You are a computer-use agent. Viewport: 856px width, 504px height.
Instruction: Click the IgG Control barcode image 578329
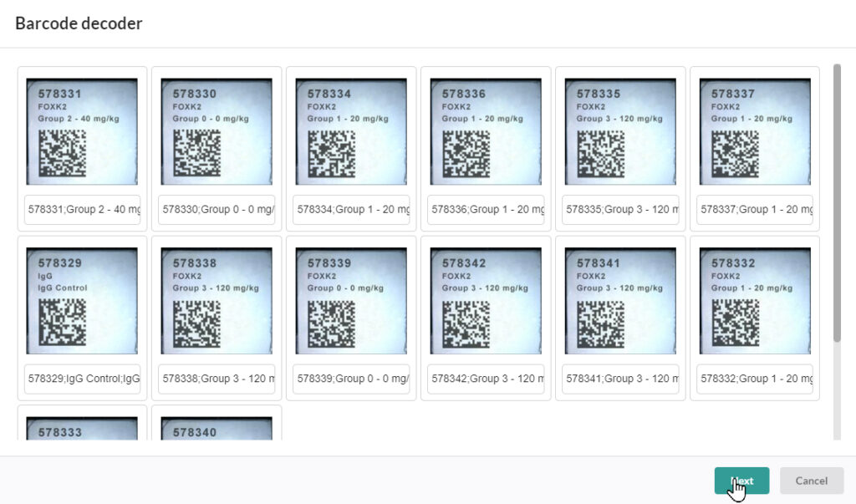(x=82, y=299)
